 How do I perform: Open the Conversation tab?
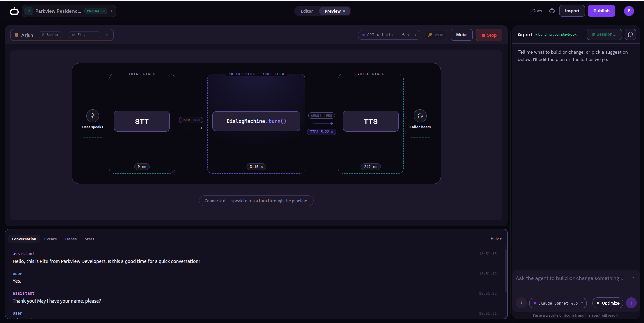(x=24, y=239)
